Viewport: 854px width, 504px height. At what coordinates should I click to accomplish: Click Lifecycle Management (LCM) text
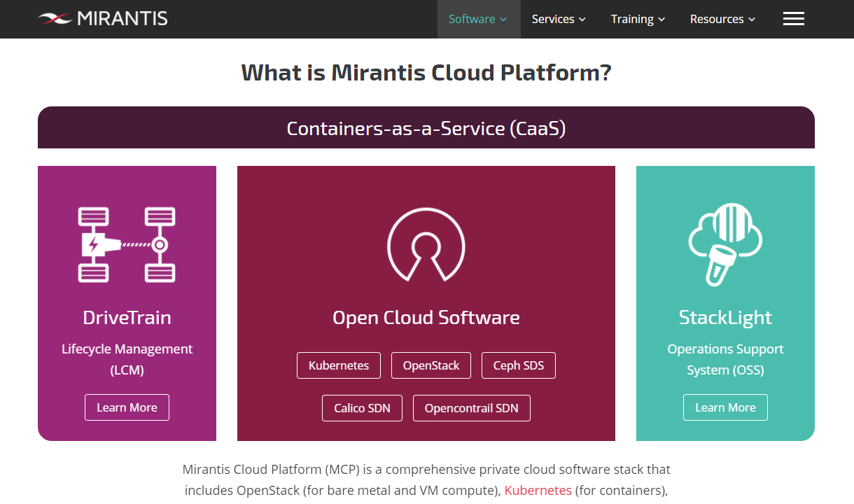pos(127,359)
